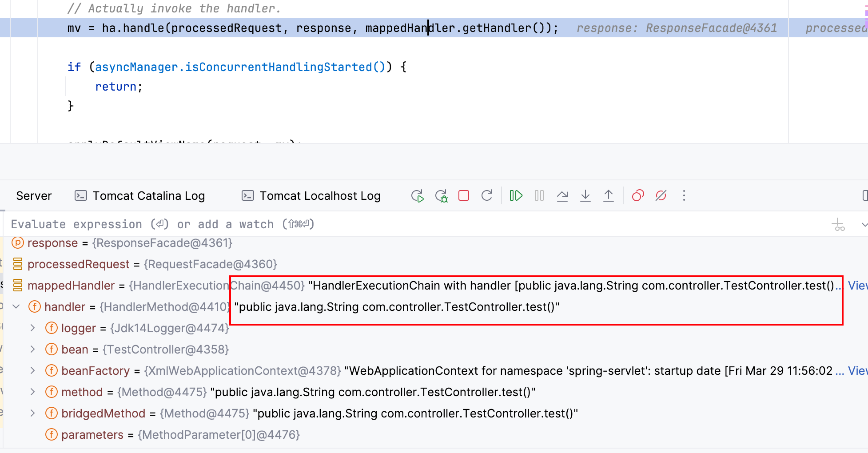Expand the bridgedMethod node
This screenshot has width=868, height=453.
(x=32, y=413)
